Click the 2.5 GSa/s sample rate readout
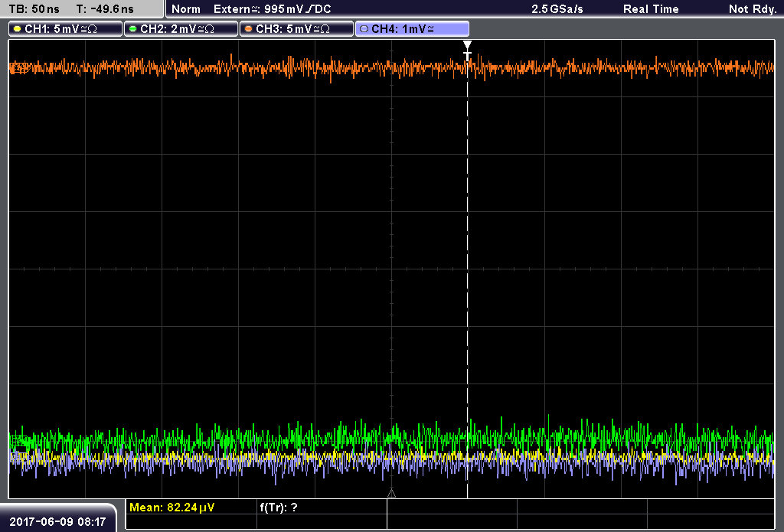The image size is (784, 532). pos(557,9)
